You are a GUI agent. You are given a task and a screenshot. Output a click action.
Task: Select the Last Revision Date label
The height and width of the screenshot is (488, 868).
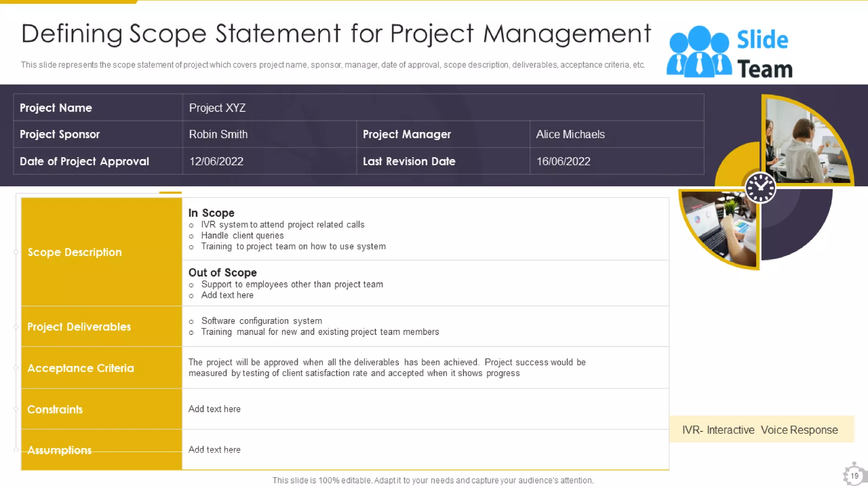point(443,161)
